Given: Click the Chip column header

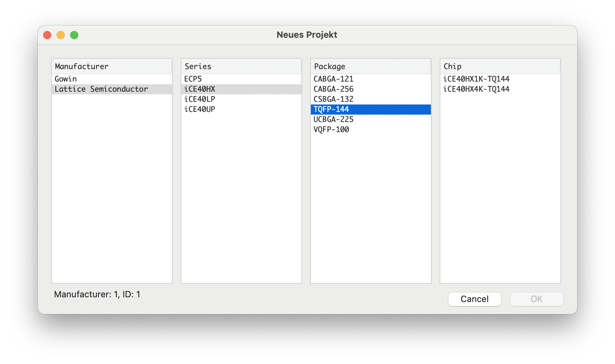Looking at the screenshot, I should (500, 66).
